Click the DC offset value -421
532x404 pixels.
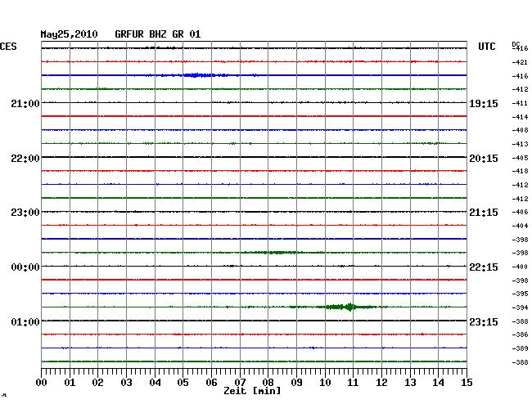tap(520, 62)
